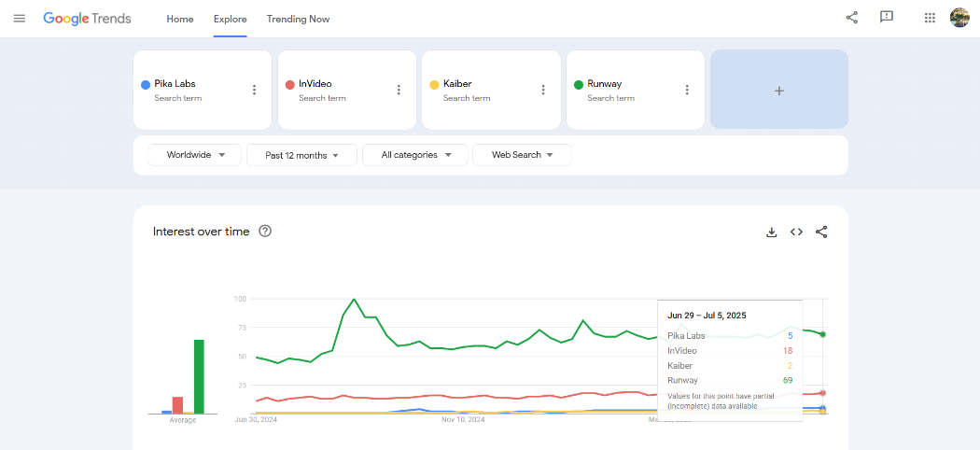Viewport: 980px width, 450px height.
Task: Expand the Web Search type dropdown
Action: coord(522,155)
